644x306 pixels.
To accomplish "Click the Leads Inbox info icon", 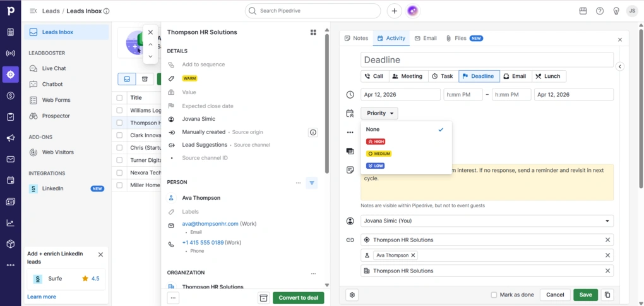I will tap(107, 11).
